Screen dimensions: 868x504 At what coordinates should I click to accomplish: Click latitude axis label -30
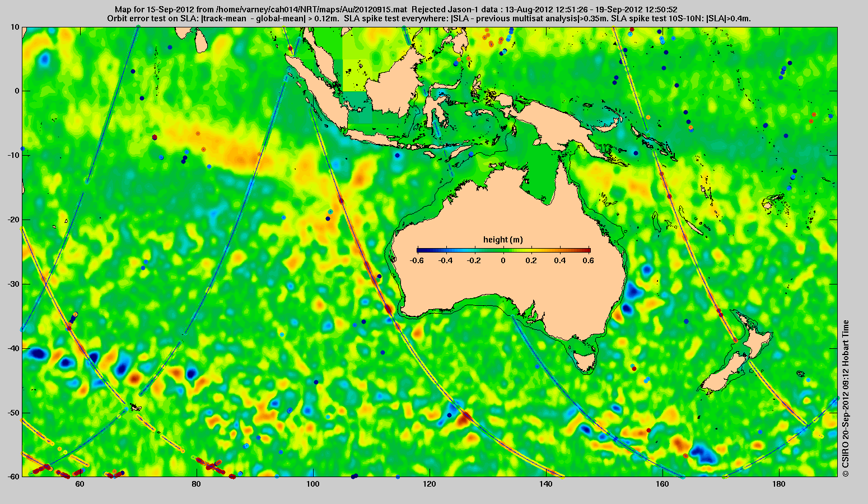click(13, 284)
